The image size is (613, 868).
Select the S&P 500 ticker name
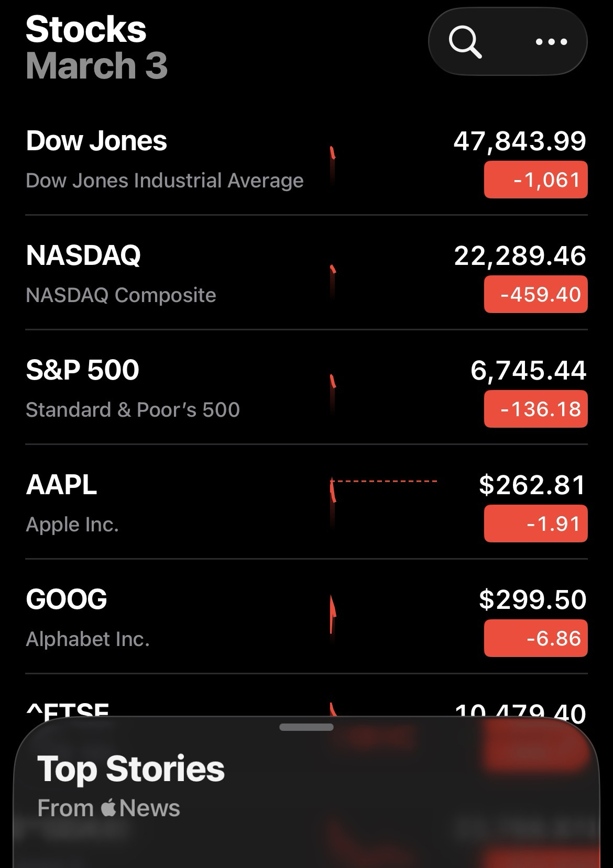[x=83, y=370]
